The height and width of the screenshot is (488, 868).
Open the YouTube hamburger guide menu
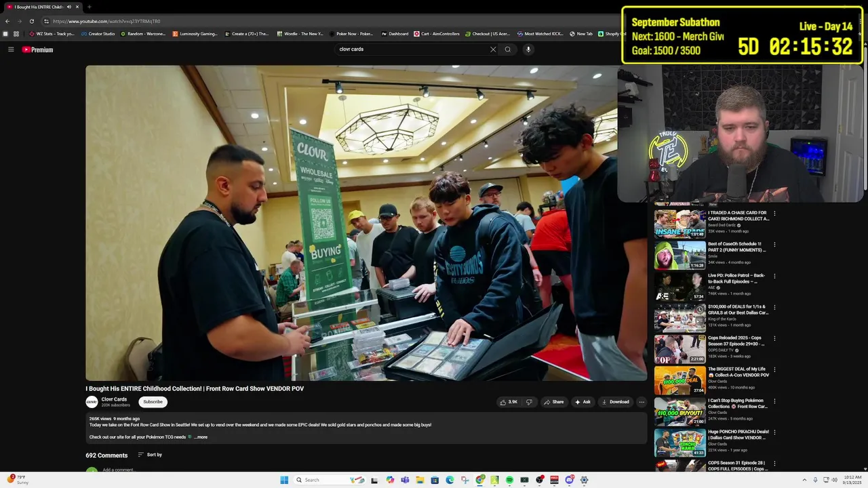[11, 49]
